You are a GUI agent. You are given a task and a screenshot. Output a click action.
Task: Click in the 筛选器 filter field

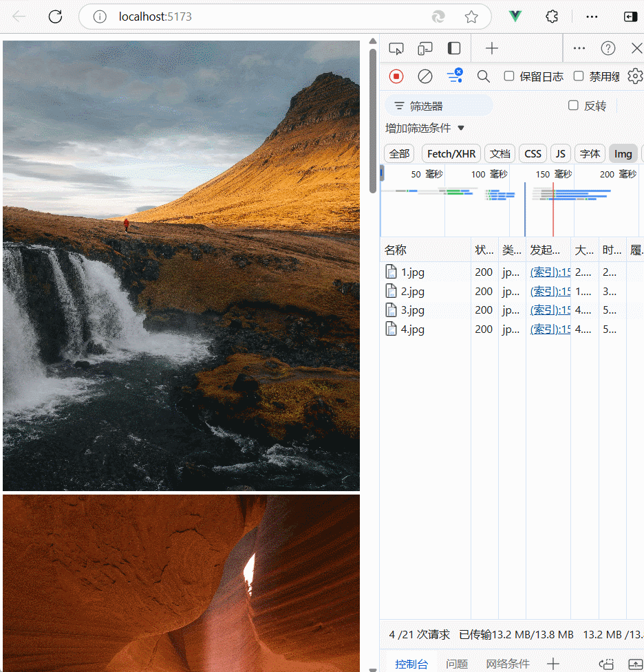(439, 106)
